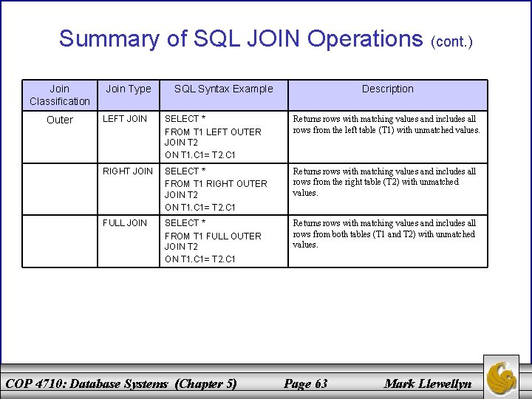Click 'ON T1.C1= T2.C1' in RIGHT JOIN row

tap(199, 208)
